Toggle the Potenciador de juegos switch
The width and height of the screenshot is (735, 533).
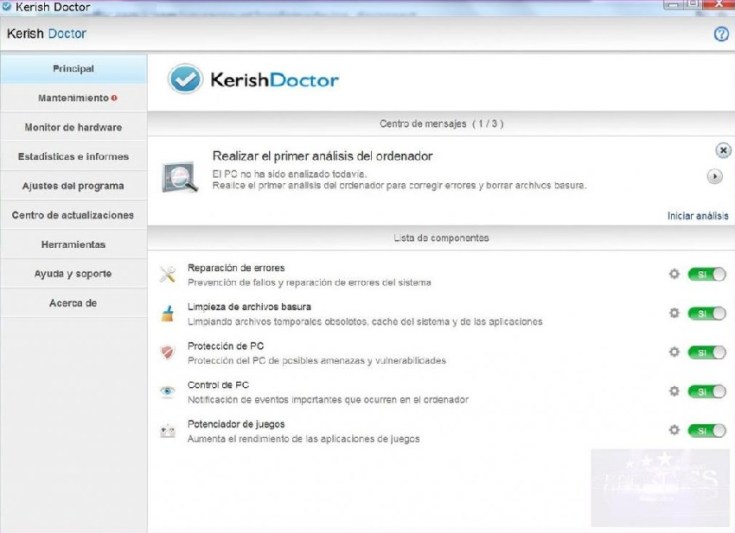(x=707, y=430)
